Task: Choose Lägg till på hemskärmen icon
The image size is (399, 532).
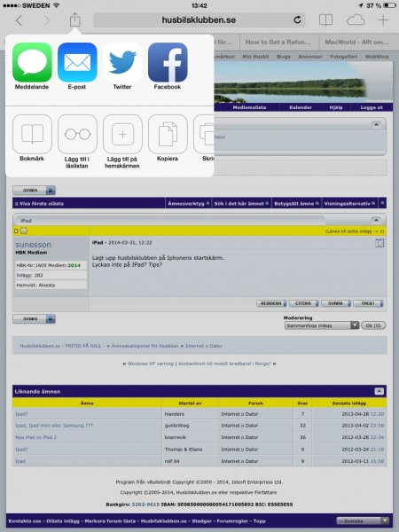Action: point(122,135)
